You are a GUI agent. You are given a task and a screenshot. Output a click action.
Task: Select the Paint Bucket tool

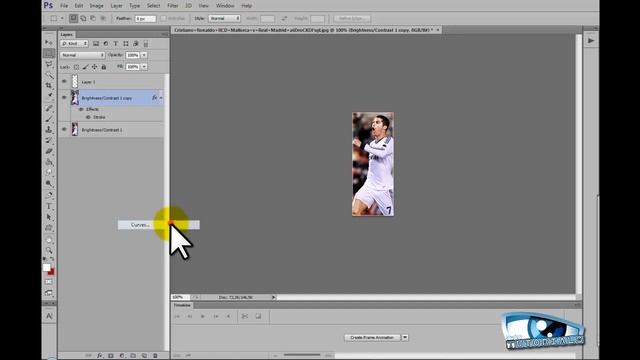(x=49, y=162)
